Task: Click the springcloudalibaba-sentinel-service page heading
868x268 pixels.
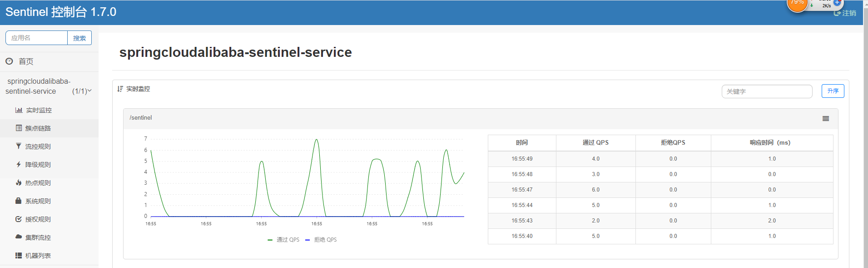Action: point(235,53)
